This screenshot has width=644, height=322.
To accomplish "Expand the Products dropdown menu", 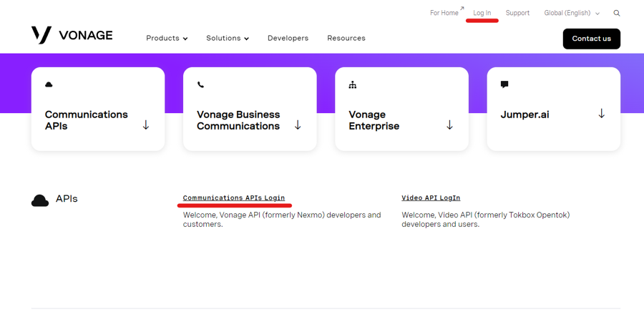I will [166, 39].
